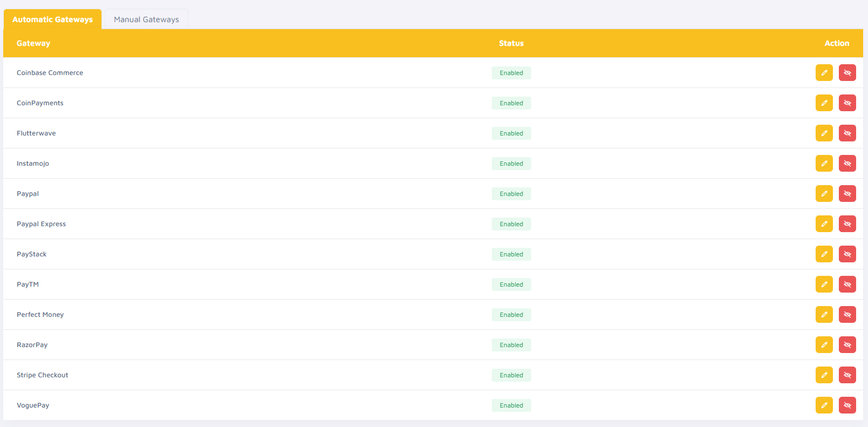Image resolution: width=868 pixels, height=427 pixels.
Task: Disable the Perfect Money gateway
Action: [x=847, y=315]
